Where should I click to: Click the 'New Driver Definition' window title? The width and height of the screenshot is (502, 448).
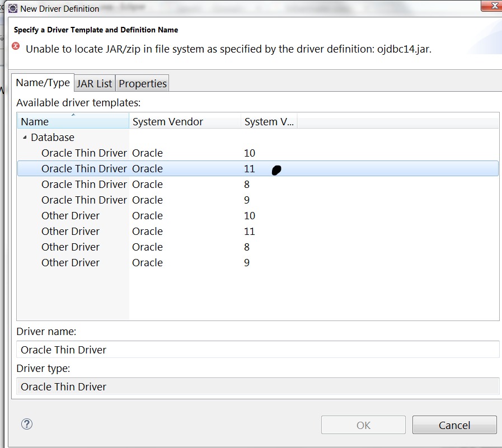click(x=59, y=8)
